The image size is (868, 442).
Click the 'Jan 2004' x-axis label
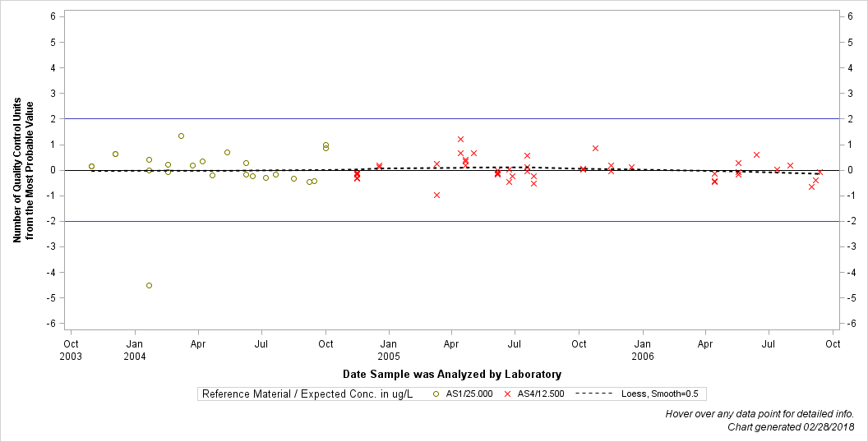[x=135, y=350]
